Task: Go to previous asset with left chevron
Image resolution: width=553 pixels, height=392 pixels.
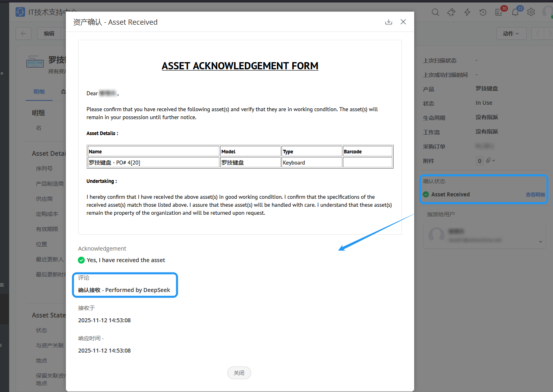Action: pos(538,33)
